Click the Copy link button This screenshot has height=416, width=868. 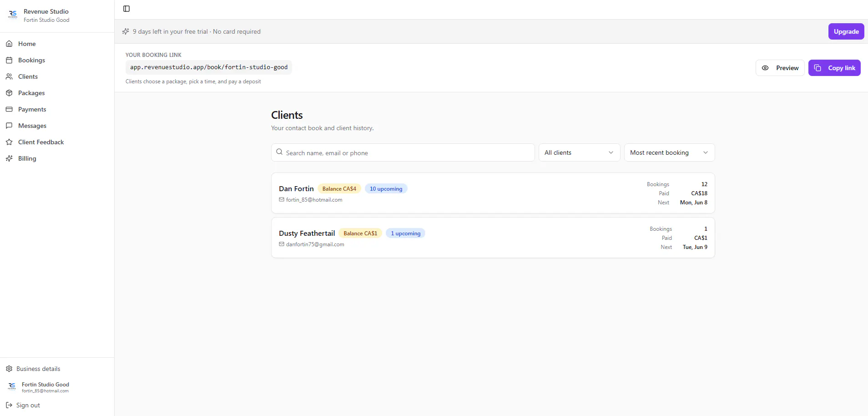coord(834,68)
